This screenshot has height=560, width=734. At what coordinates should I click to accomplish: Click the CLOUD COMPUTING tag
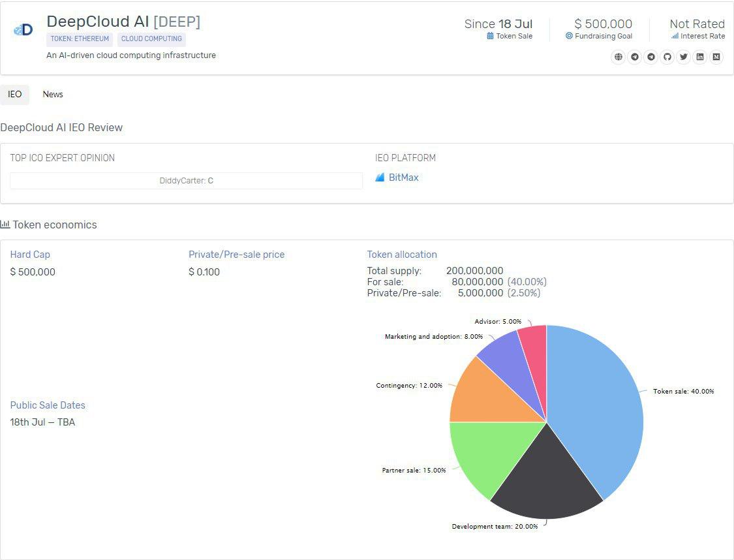tap(151, 39)
